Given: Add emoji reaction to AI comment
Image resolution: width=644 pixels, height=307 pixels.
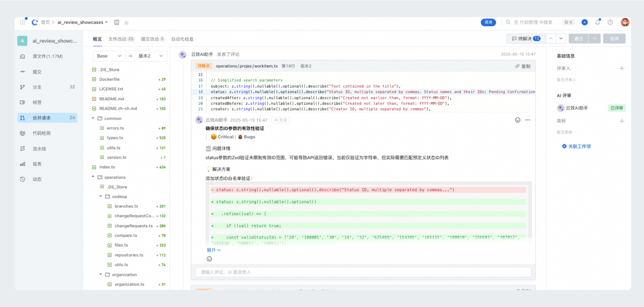Looking at the screenshot, I should coord(517,120).
